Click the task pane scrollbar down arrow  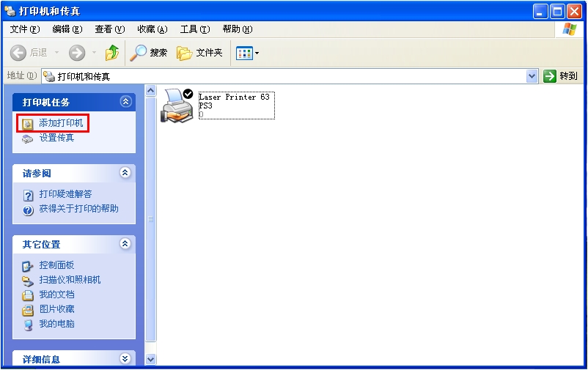(x=151, y=360)
